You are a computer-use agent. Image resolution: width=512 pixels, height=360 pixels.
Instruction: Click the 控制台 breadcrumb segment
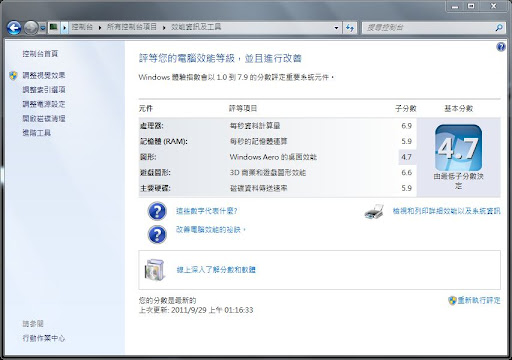click(82, 27)
